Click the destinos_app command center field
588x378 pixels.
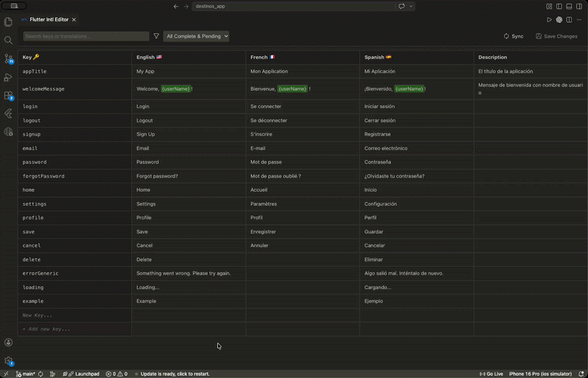[294, 6]
